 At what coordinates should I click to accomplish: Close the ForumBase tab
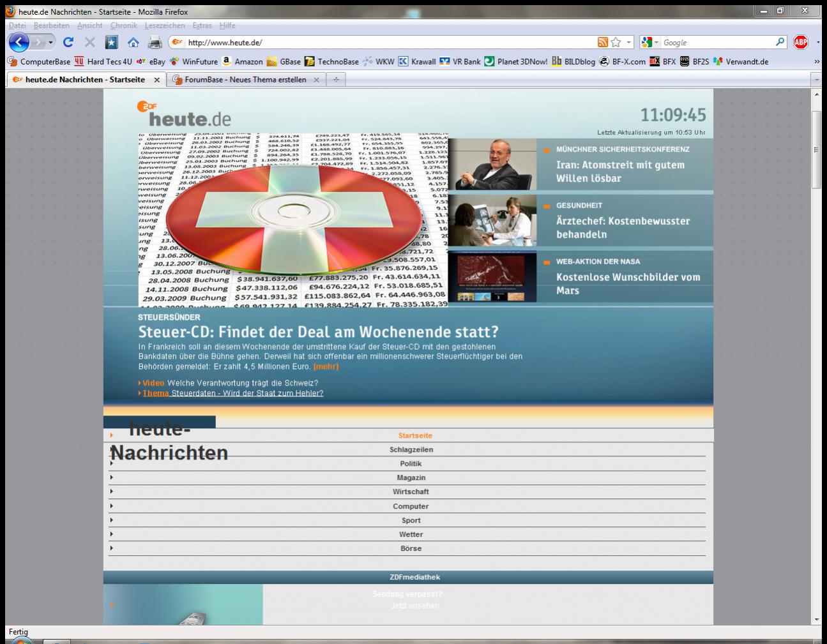(316, 80)
